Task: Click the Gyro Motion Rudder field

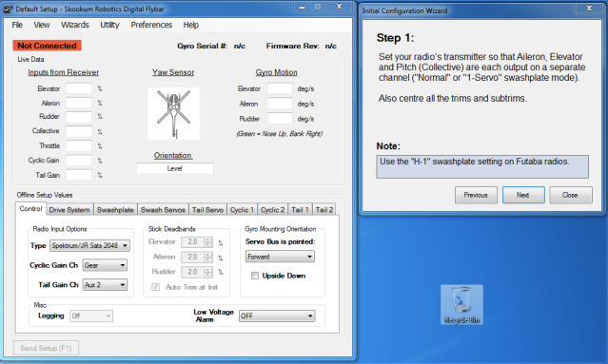Action: tap(280, 119)
